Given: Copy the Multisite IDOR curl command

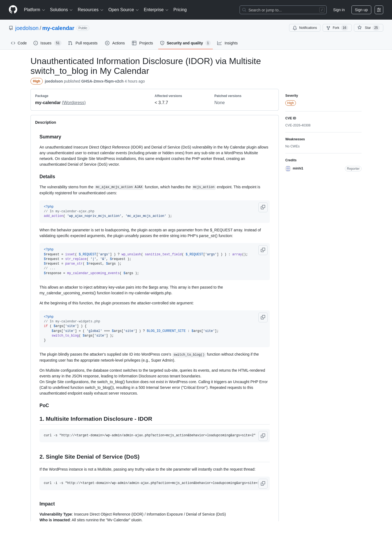Looking at the screenshot, I should (263, 436).
